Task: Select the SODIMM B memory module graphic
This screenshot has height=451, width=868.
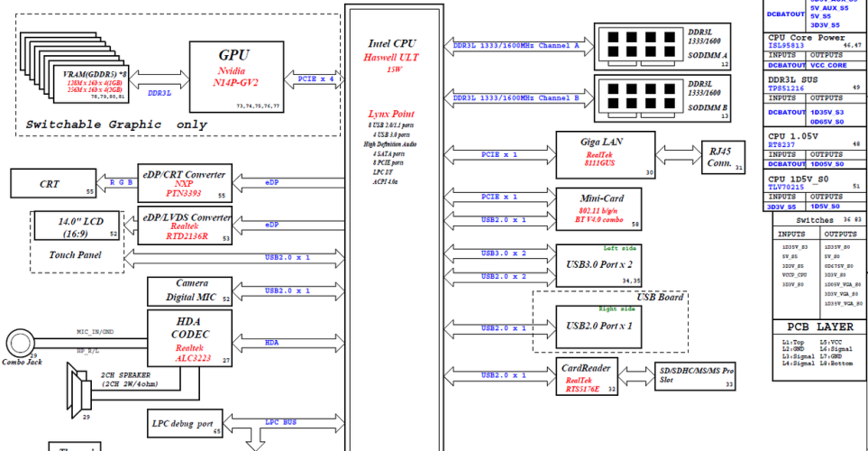Action: click(662, 98)
